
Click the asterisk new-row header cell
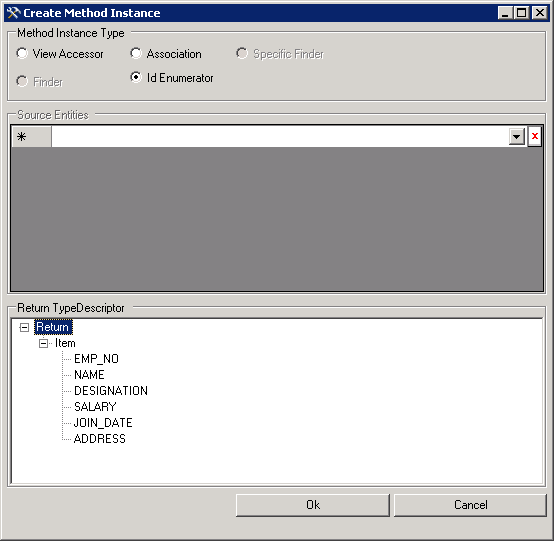point(31,136)
